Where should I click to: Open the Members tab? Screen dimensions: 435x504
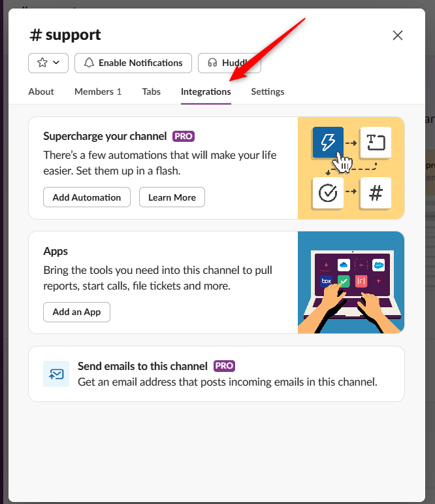pyautogui.click(x=98, y=92)
